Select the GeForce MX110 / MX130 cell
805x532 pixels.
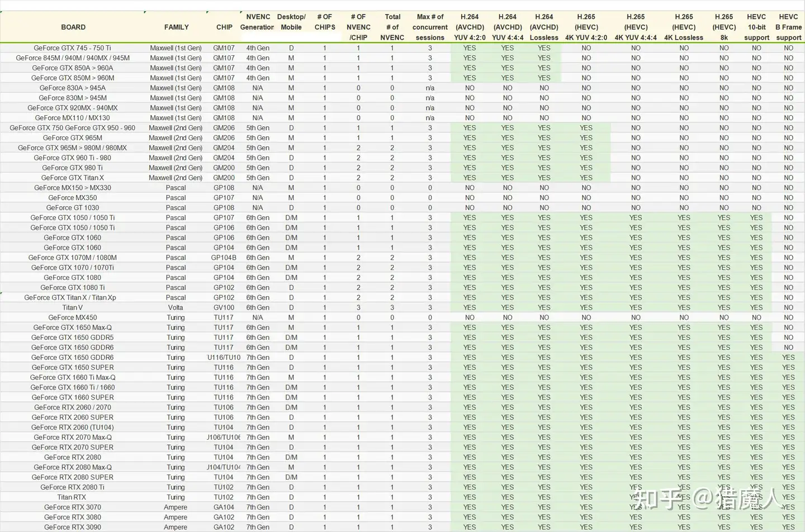[x=73, y=118]
